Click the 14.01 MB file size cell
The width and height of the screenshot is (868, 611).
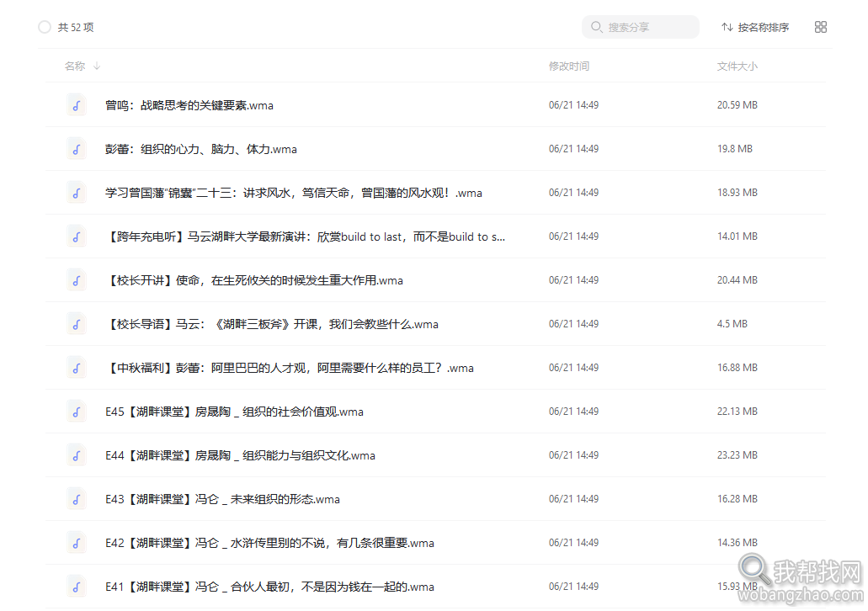tap(737, 236)
